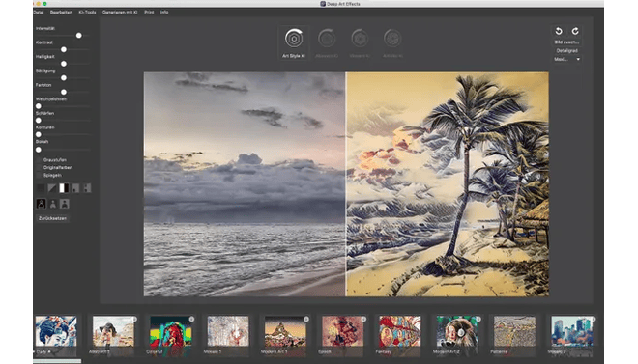Click the Sättigung slider handle
This screenshot has height=364, width=638.
(64, 78)
